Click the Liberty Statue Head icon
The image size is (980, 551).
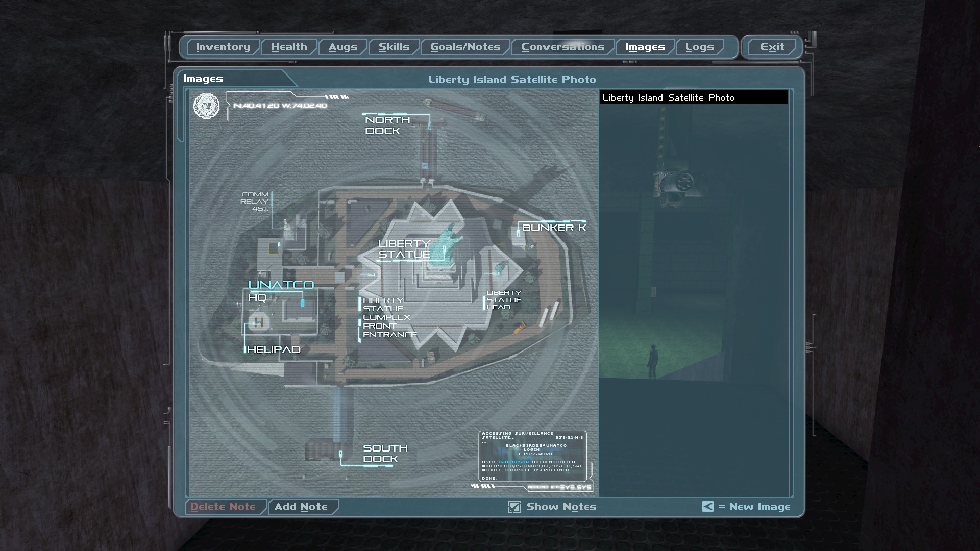coord(501,267)
